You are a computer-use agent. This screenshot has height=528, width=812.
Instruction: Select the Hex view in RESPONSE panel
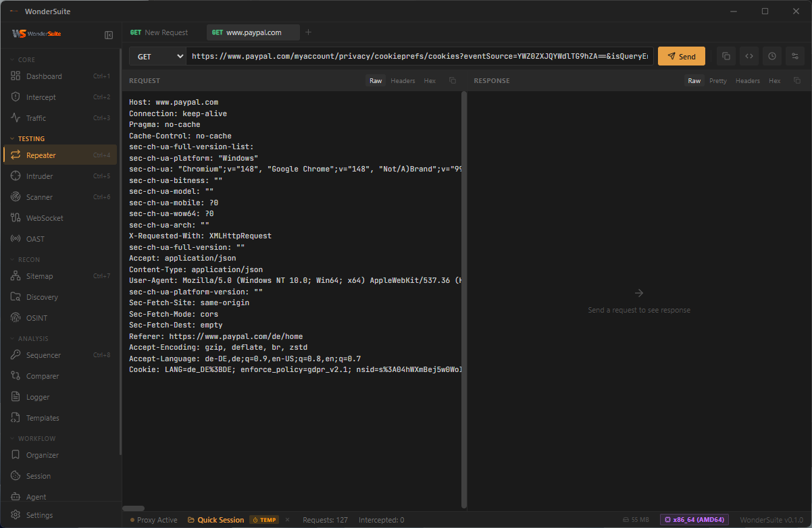pyautogui.click(x=775, y=80)
